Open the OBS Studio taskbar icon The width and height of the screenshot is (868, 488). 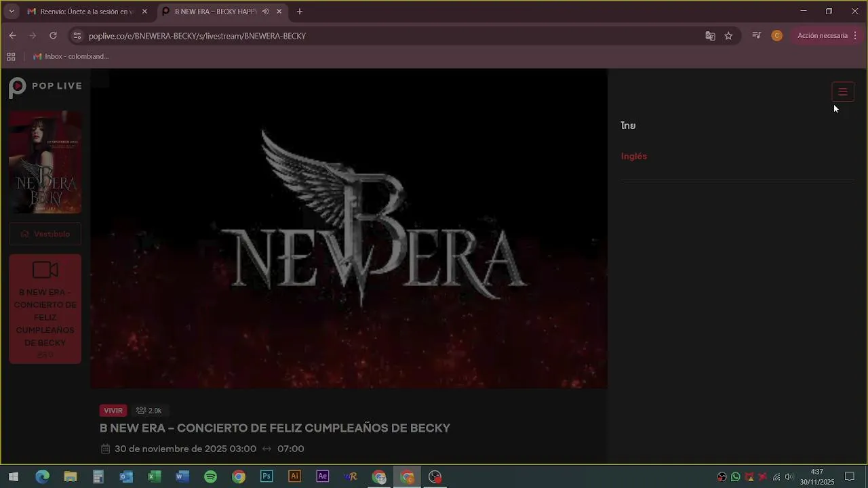435,476
